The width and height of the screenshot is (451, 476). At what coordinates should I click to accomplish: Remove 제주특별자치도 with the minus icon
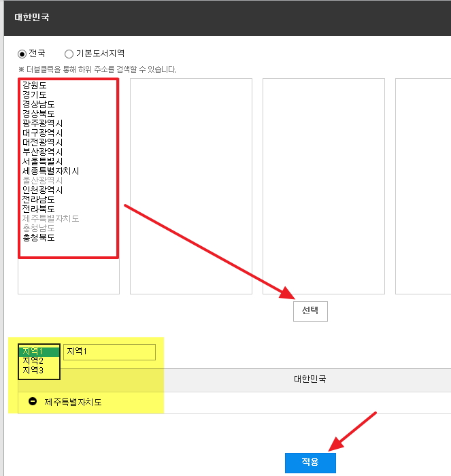[x=33, y=401]
